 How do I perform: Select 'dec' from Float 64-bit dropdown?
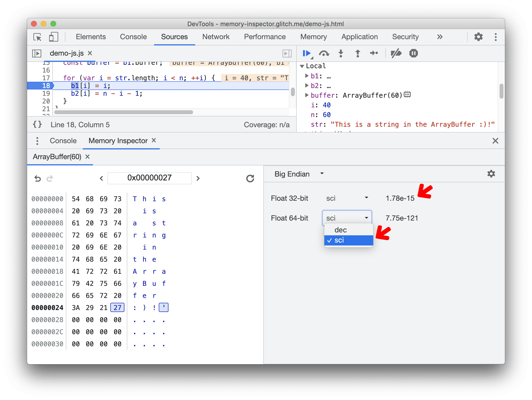(x=341, y=230)
